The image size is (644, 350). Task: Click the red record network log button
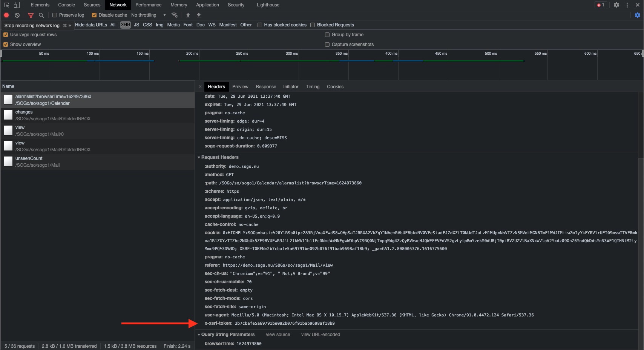click(6, 15)
